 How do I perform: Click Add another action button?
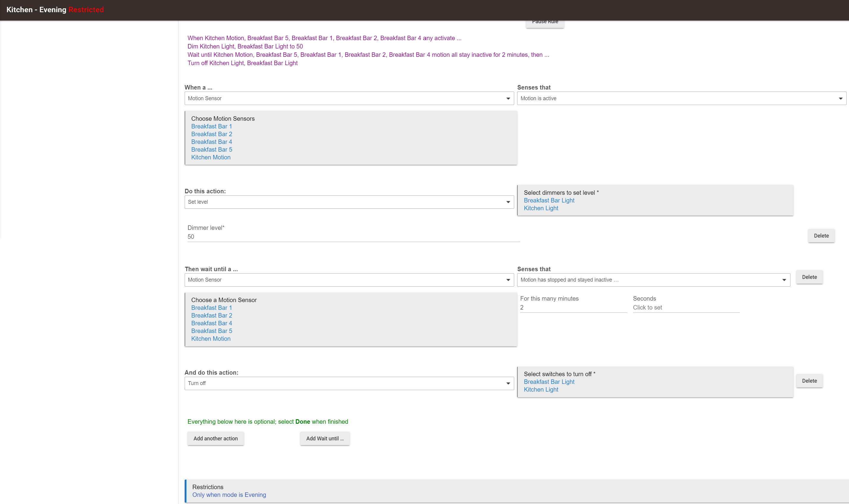216,439
